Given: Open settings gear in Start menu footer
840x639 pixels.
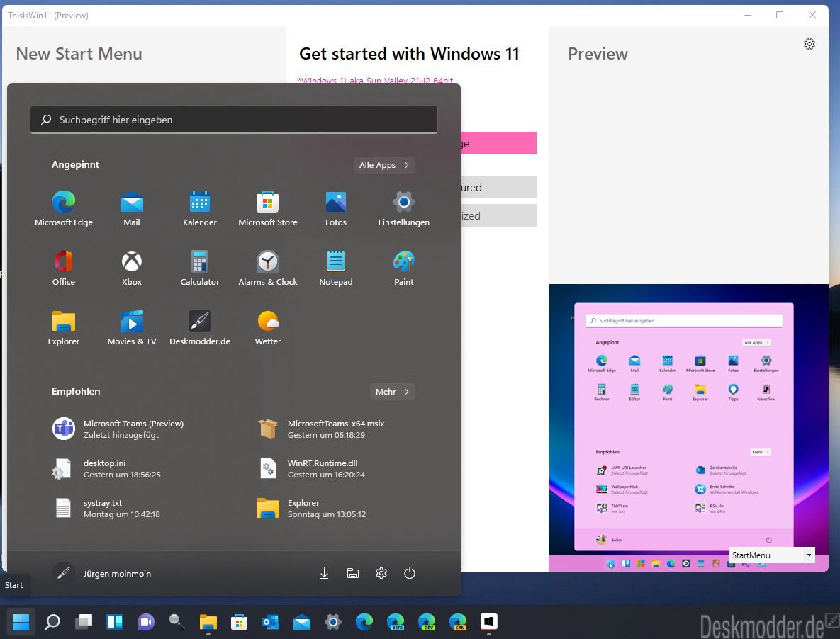Looking at the screenshot, I should click(381, 573).
